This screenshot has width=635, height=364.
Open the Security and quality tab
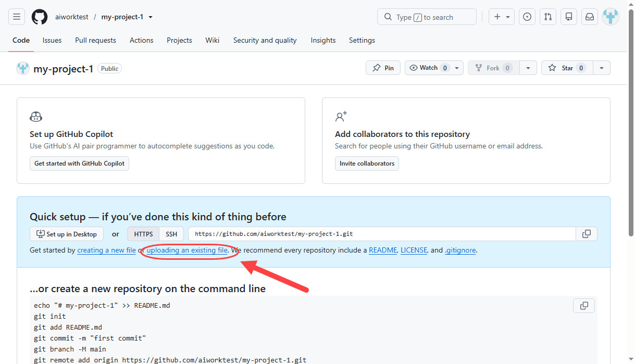(265, 40)
